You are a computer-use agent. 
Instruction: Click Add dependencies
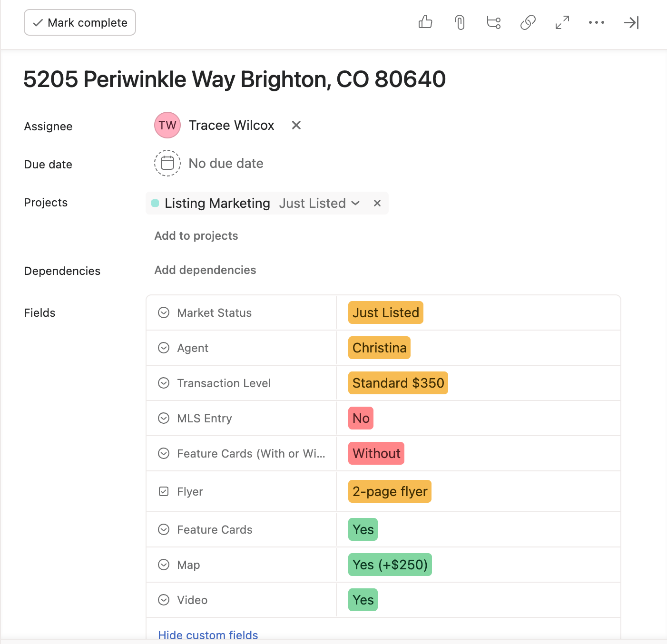(x=205, y=270)
